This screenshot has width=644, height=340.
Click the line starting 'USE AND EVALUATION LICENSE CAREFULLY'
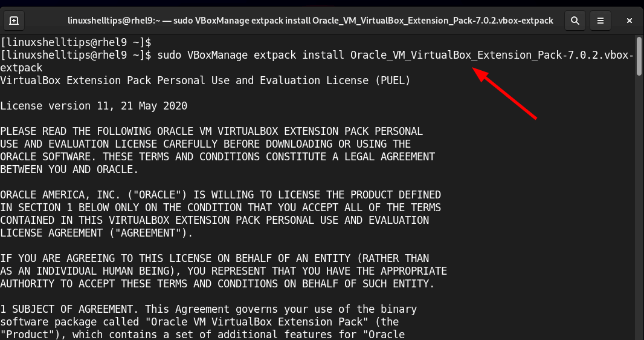pyautogui.click(x=205, y=145)
